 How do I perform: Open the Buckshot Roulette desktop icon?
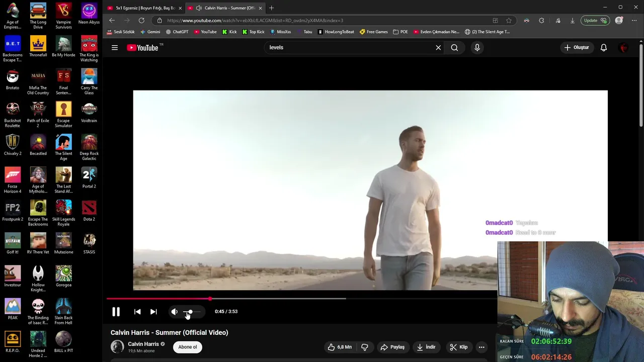(x=13, y=115)
